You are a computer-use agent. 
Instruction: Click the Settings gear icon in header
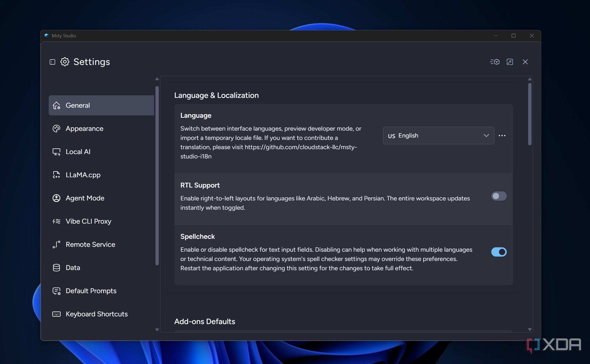pyautogui.click(x=65, y=62)
